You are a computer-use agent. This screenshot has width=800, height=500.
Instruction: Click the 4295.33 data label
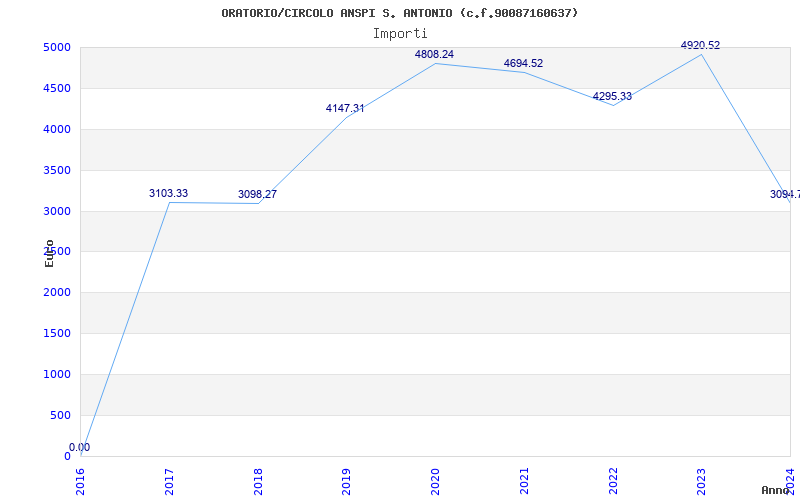click(612, 96)
